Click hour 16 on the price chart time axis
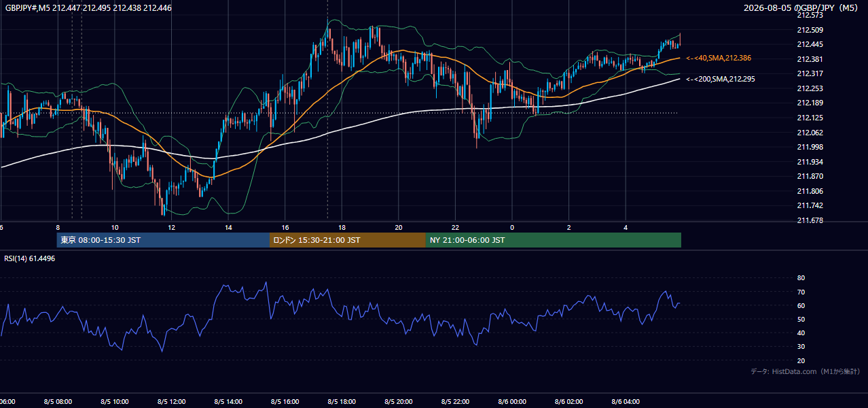868x408 pixels. pos(285,227)
